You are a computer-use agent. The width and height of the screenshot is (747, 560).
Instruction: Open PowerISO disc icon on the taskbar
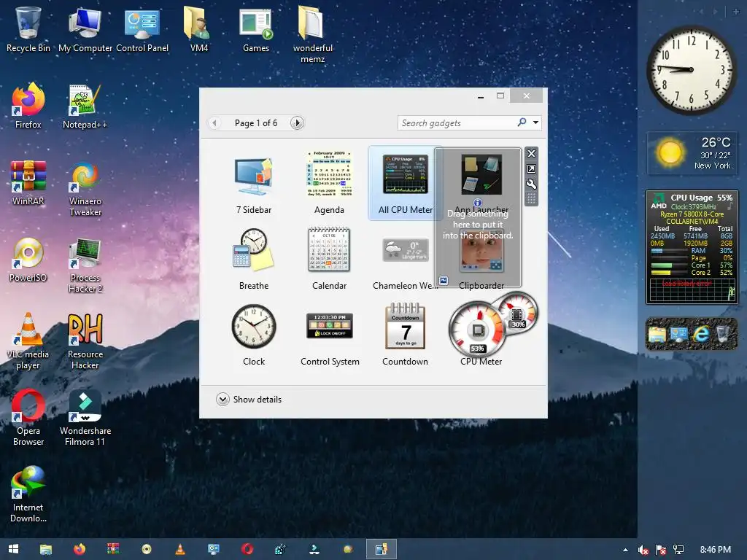click(x=146, y=549)
